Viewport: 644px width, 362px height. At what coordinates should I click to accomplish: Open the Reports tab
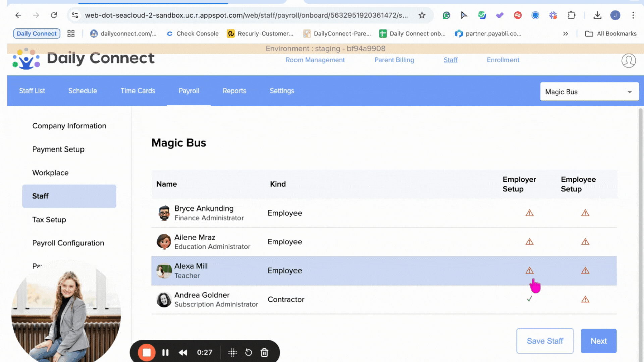[x=234, y=91]
